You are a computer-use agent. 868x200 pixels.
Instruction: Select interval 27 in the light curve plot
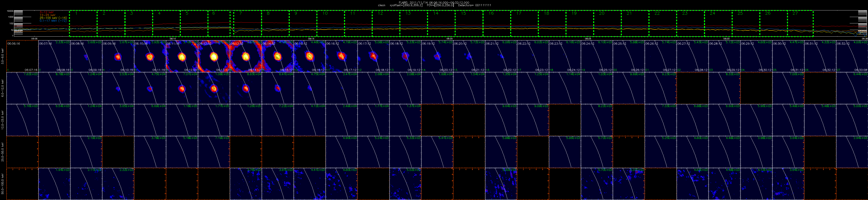[x=800, y=23]
